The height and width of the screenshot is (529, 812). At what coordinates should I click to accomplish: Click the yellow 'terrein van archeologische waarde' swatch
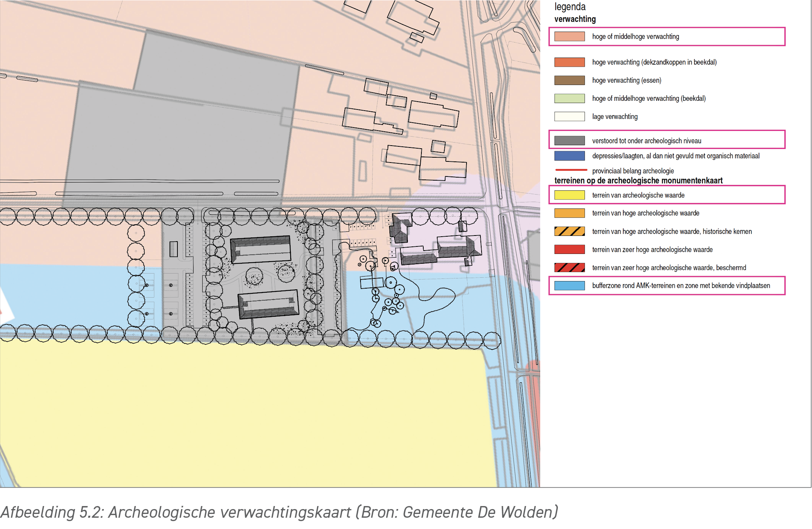[570, 195]
